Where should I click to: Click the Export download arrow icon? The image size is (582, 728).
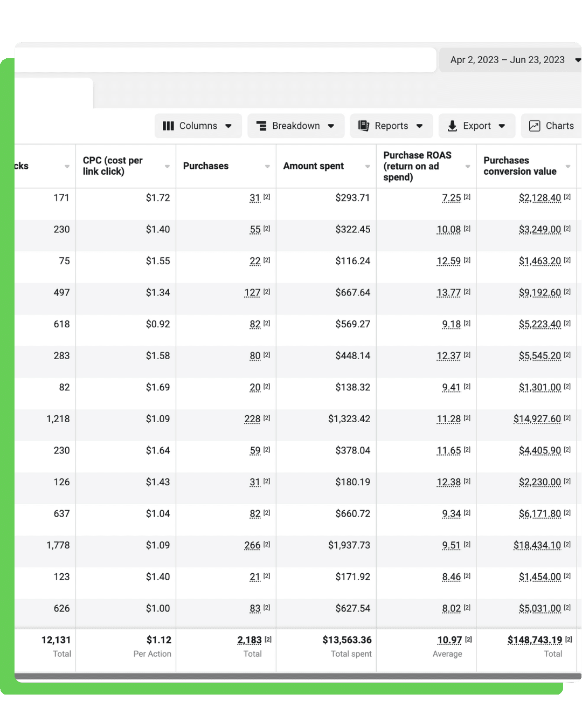pos(452,126)
